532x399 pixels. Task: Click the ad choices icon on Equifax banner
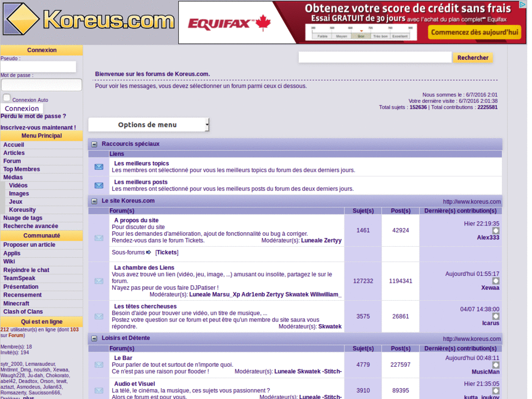click(x=522, y=5)
